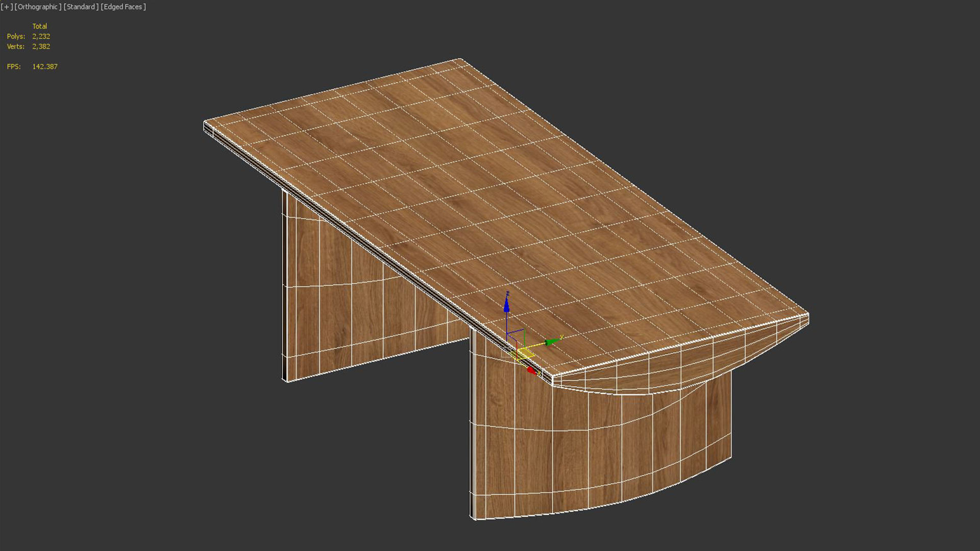Click the Polys: label
Viewport: 980px width, 551px height.
pos(16,36)
